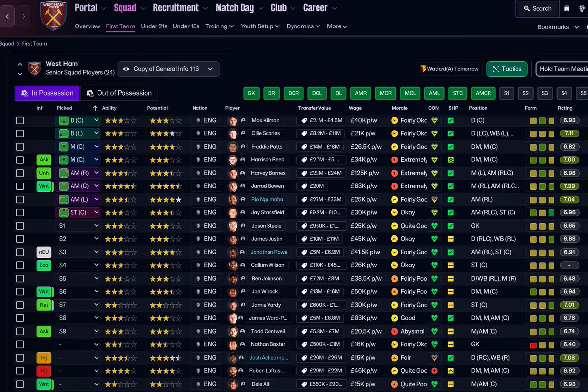Click the Ret status icon on Jamie Vardy
Viewport: 588px width, 392px height.
pos(44,305)
